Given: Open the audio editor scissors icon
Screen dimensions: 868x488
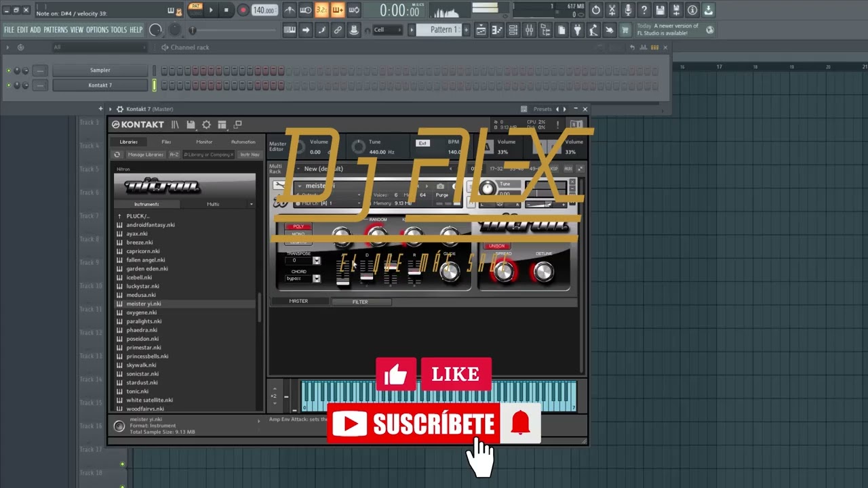Looking at the screenshot, I should (x=612, y=10).
